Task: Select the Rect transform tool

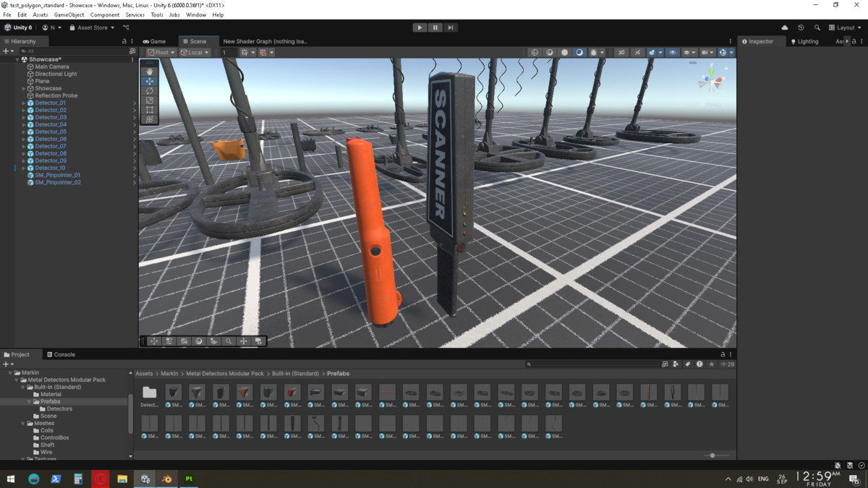Action: tap(150, 110)
